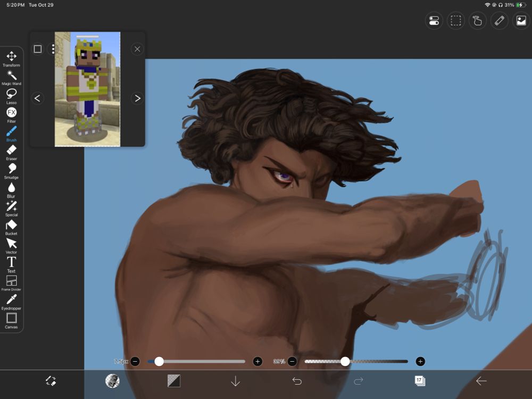This screenshot has width=532, height=399.
Task: Open the FX Filter tool
Action: tap(12, 115)
